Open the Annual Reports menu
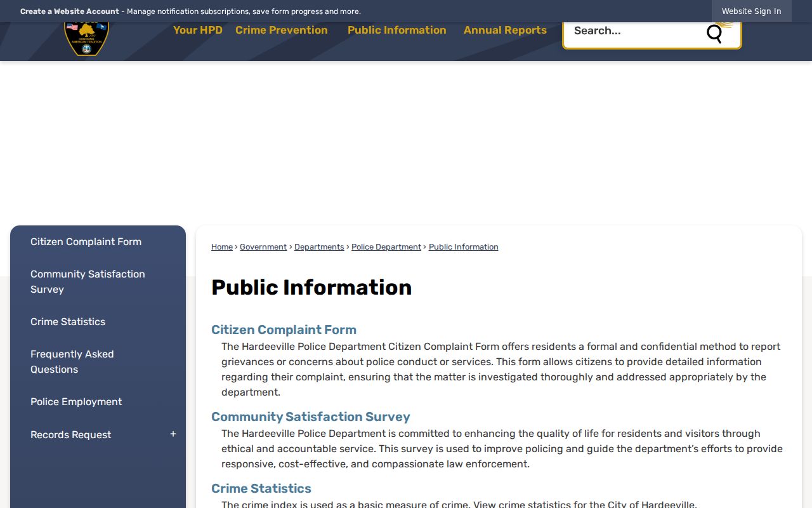 click(505, 30)
